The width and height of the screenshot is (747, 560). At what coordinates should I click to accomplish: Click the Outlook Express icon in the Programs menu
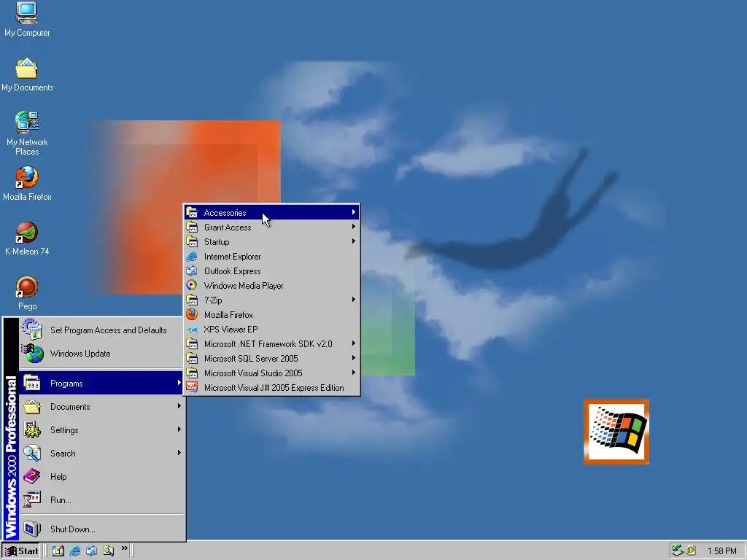192,271
